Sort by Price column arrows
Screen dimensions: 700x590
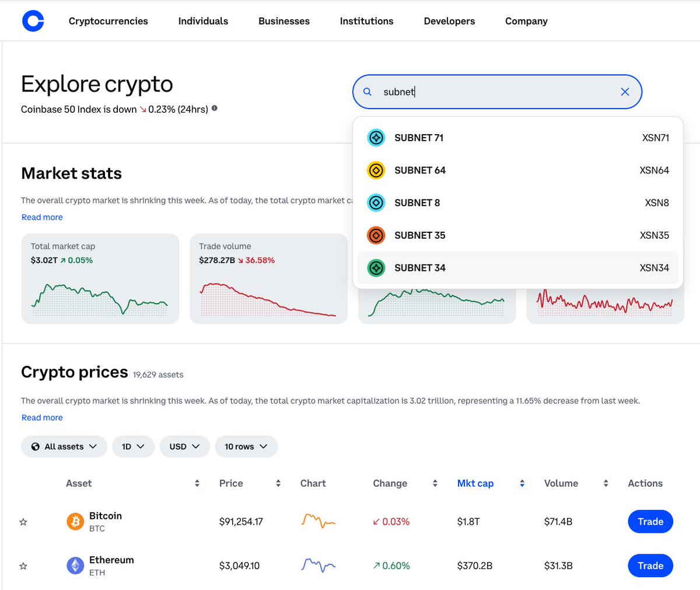point(278,483)
